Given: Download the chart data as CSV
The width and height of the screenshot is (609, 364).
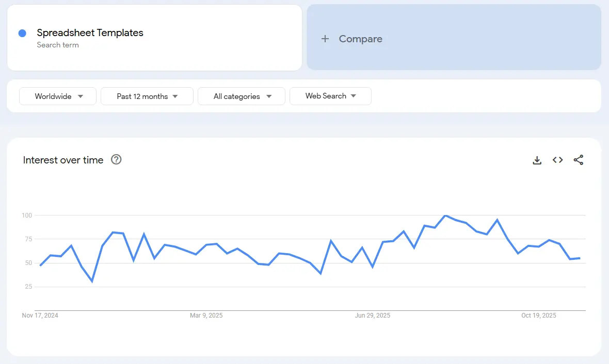Looking at the screenshot, I should 537,160.
